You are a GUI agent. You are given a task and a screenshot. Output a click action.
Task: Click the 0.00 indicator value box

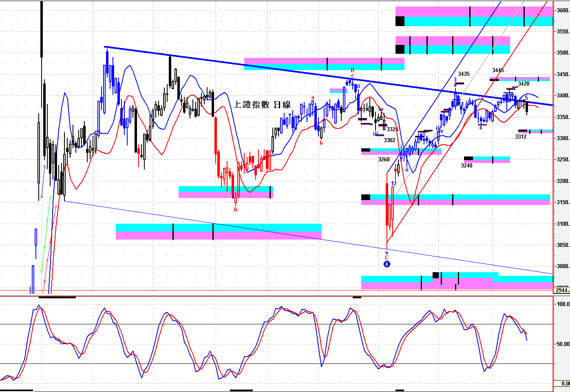562,383
